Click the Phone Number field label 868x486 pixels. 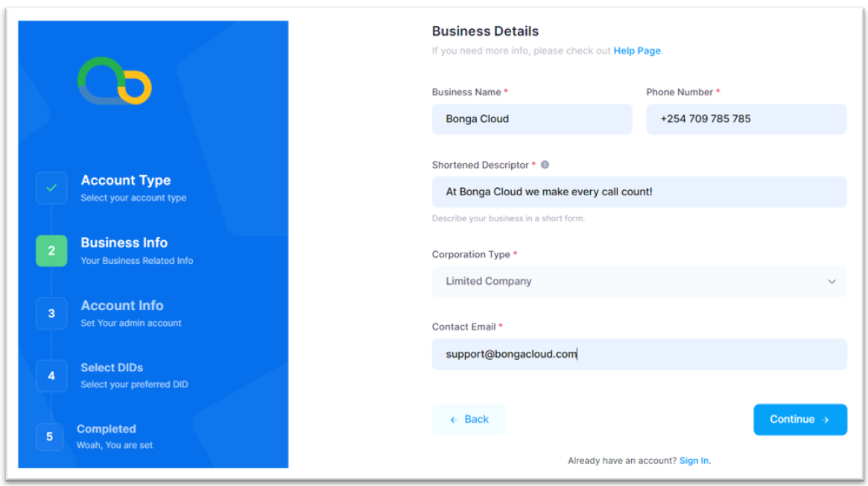679,92
